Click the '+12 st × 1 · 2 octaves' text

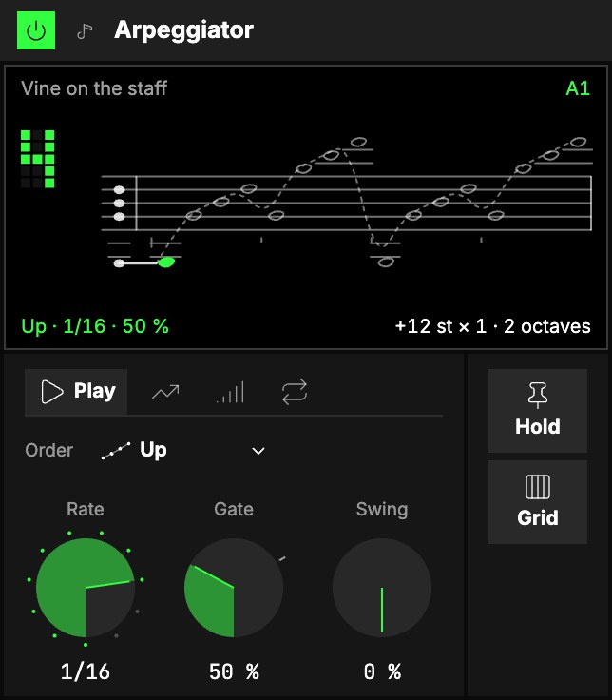492,326
